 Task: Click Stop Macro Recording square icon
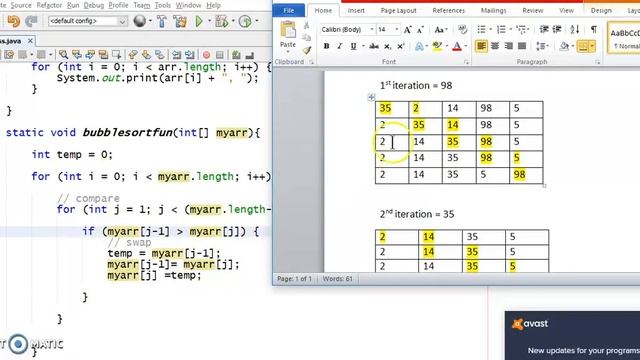[220, 55]
